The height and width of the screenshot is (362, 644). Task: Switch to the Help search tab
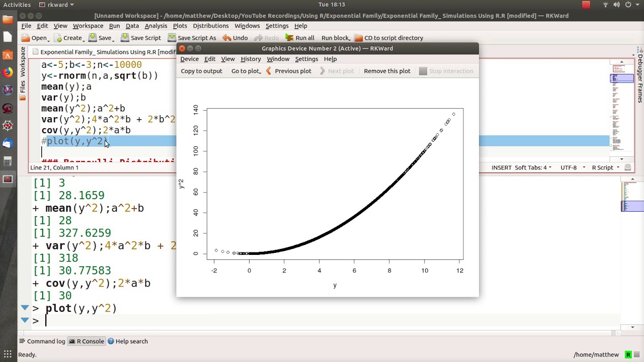tap(127, 341)
